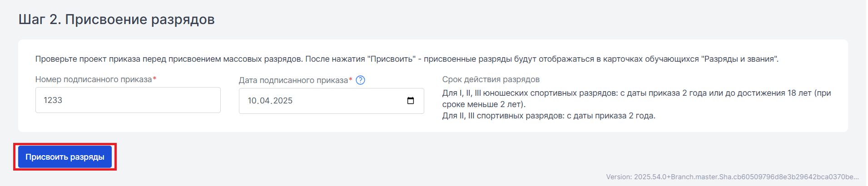The width and height of the screenshot is (868, 186).
Task: Select the year segment '2025' in date field
Action: point(283,101)
